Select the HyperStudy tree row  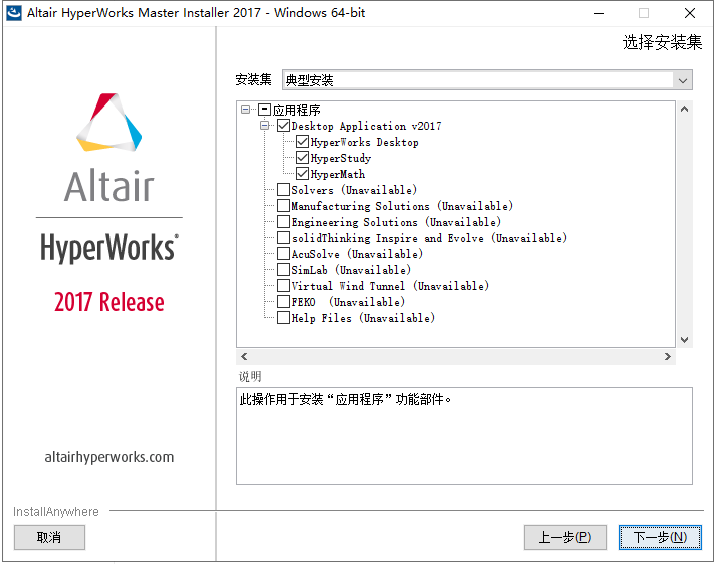pos(341,158)
